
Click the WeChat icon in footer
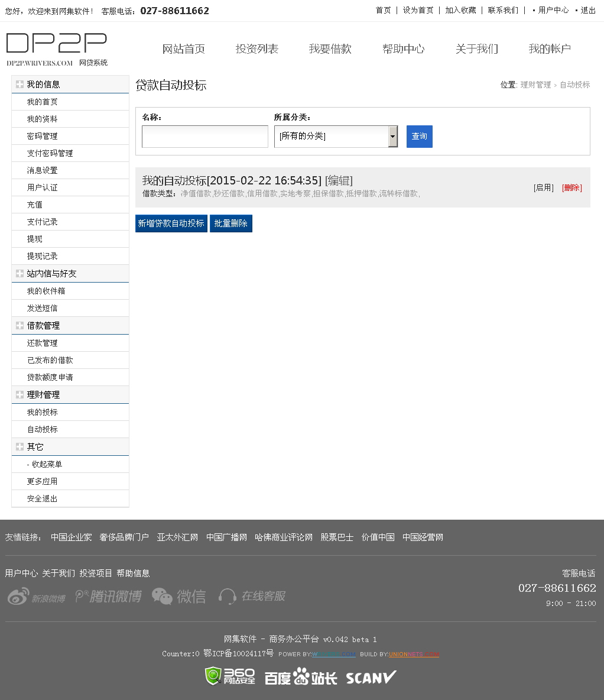(178, 597)
